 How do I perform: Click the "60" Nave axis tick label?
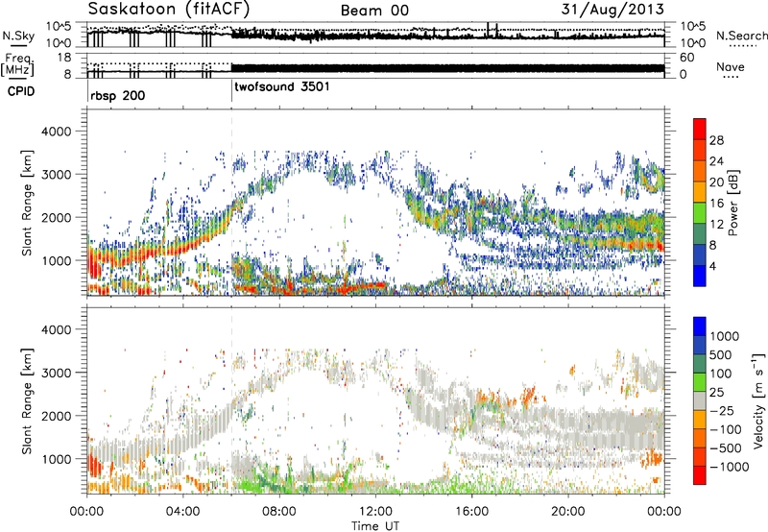[687, 58]
